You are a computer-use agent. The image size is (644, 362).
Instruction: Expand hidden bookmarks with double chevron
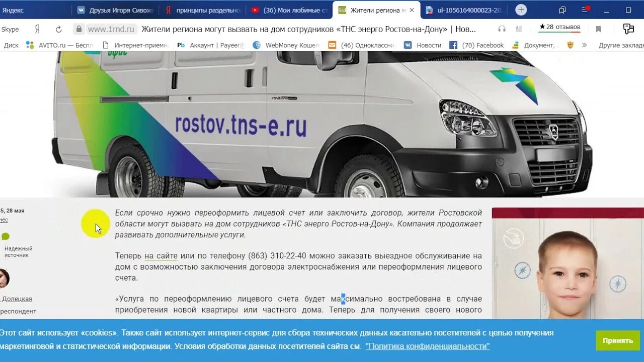[x=584, y=45]
